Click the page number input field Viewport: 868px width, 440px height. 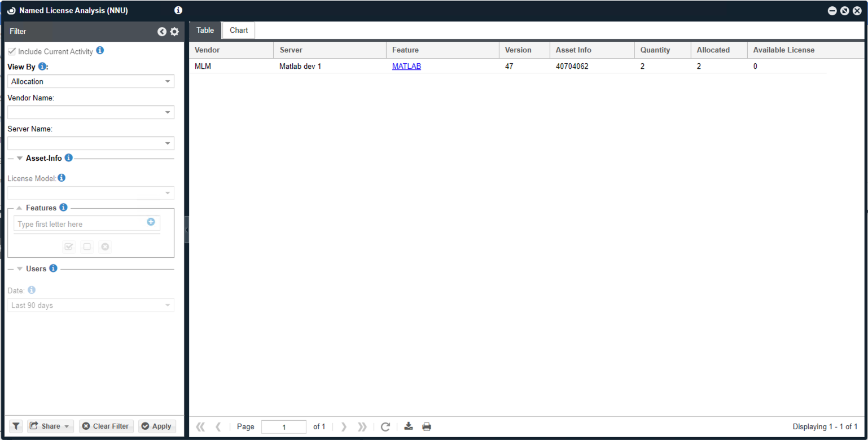pyautogui.click(x=283, y=426)
